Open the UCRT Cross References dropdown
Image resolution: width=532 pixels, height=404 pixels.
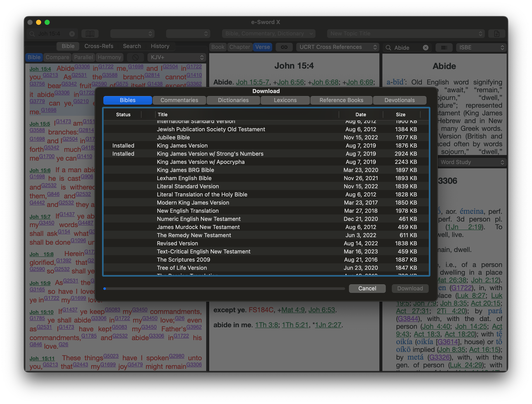pos(337,47)
